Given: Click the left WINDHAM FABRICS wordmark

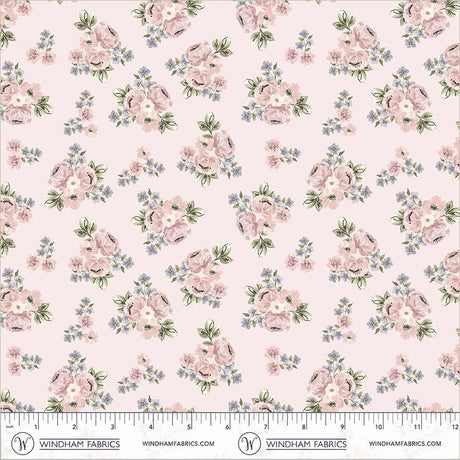Looking at the screenshot, I should (x=79, y=444).
